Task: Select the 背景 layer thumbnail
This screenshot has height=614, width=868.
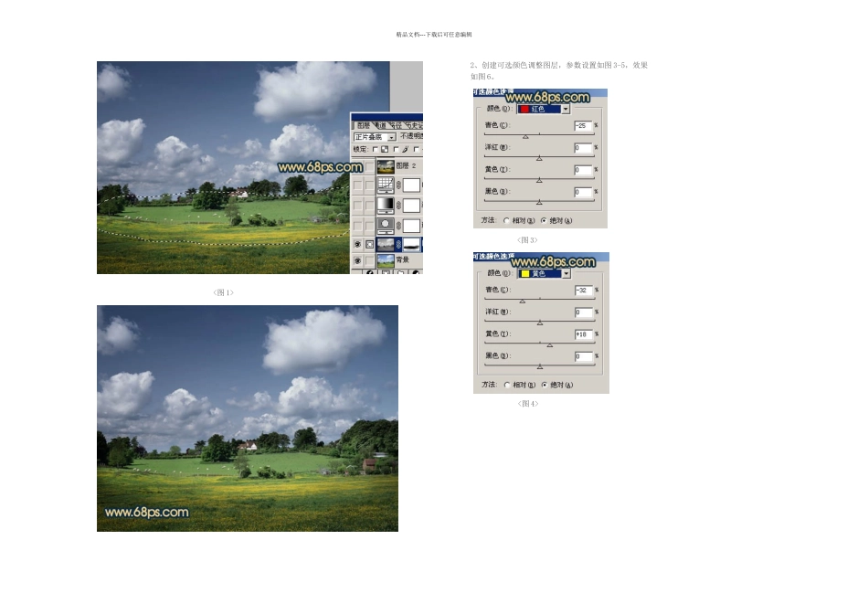Action: click(x=386, y=260)
